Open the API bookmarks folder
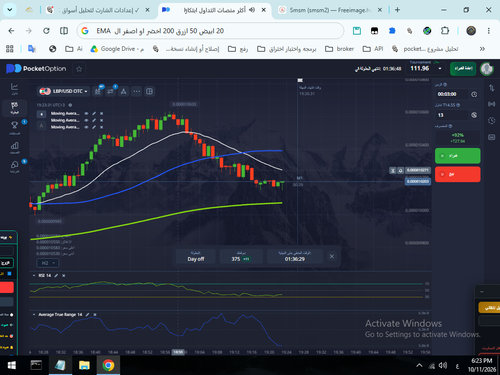This screenshot has height=375, width=500. 373,49
